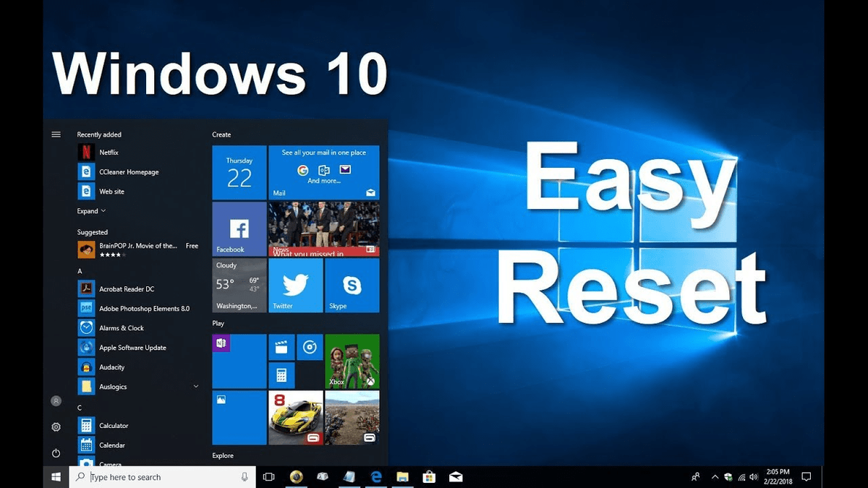Launch Netflix from Recently added

pos(99,152)
